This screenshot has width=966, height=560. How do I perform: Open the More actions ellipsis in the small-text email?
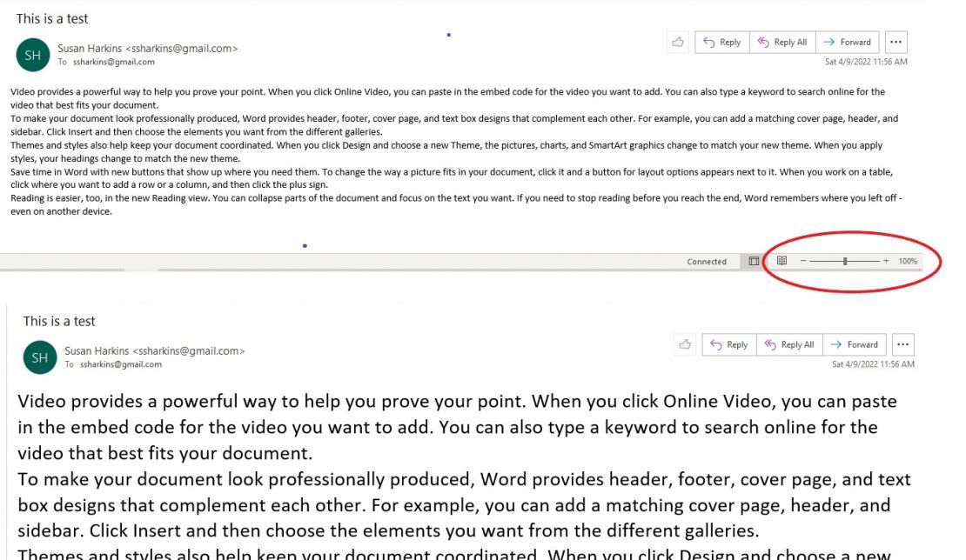896,42
